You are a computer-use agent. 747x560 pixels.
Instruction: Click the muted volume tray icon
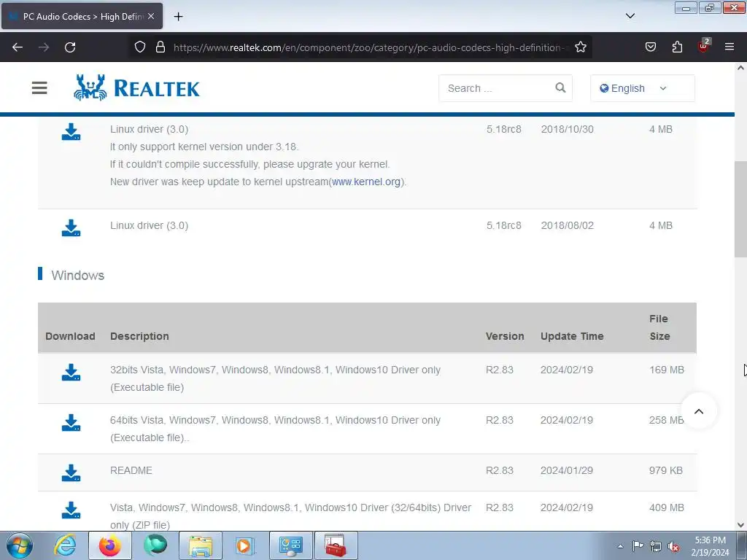[673, 547]
